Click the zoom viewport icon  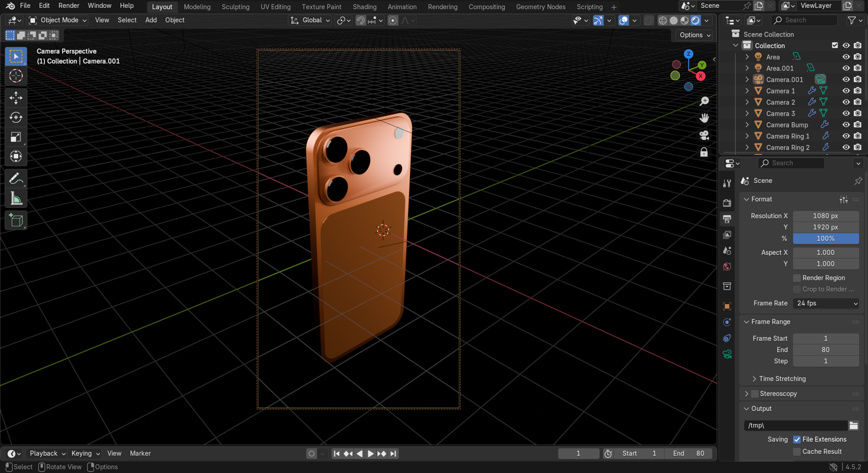tap(704, 101)
